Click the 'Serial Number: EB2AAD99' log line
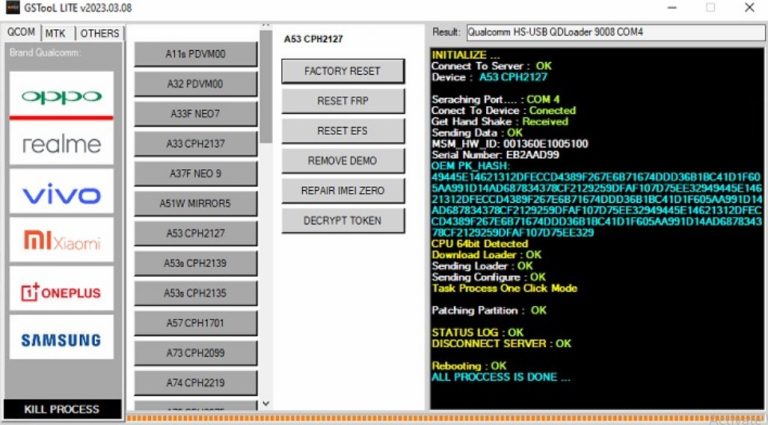 click(495, 155)
